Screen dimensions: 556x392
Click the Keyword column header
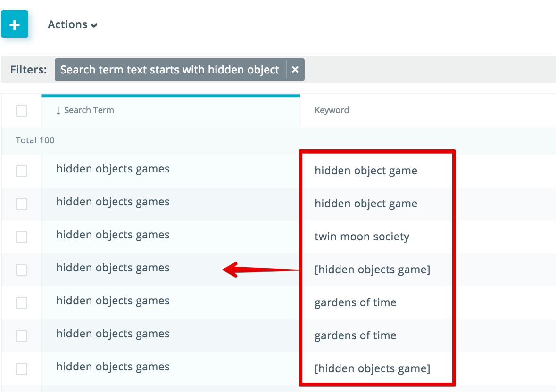332,110
